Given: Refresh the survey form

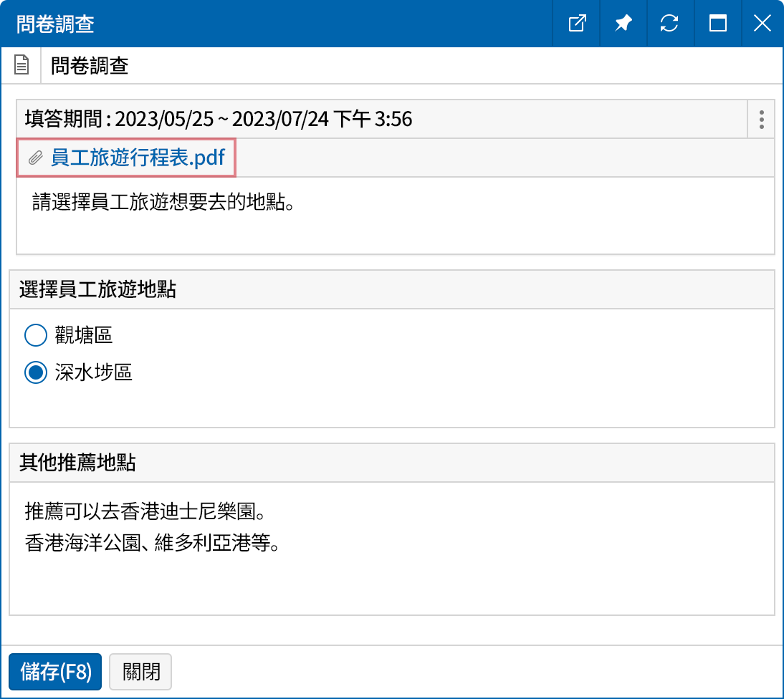Looking at the screenshot, I should point(670,23).
